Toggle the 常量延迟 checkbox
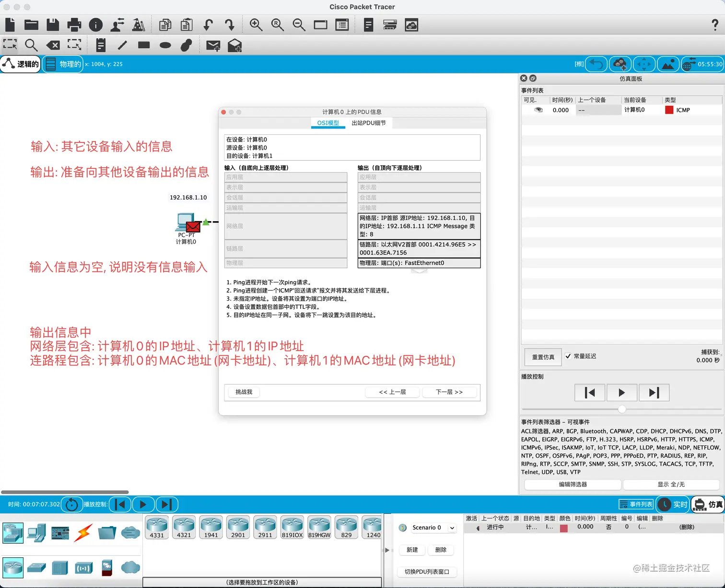 568,356
